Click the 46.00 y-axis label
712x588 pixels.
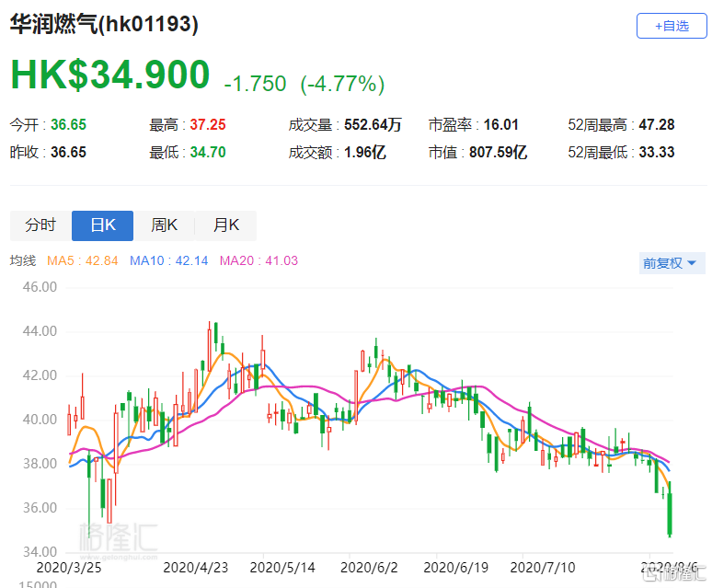click(40, 287)
